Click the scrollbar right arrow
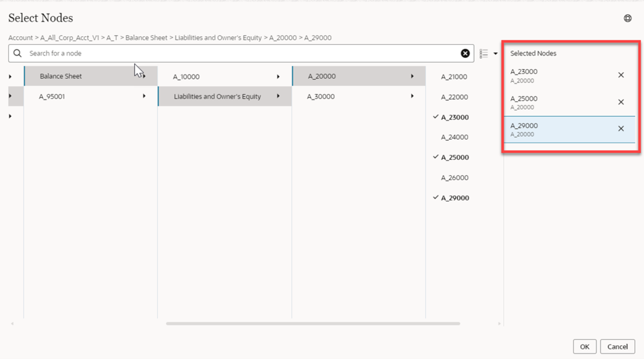 499,324
